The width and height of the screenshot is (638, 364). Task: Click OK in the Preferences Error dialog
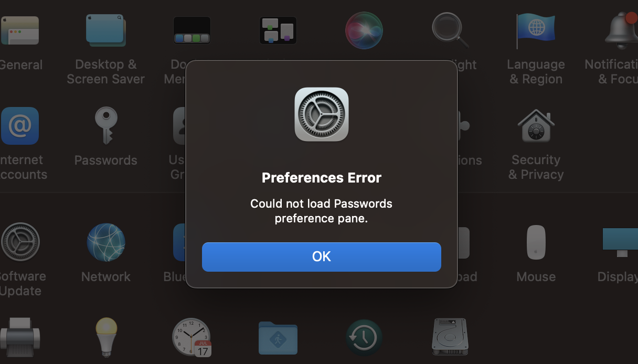pyautogui.click(x=321, y=256)
